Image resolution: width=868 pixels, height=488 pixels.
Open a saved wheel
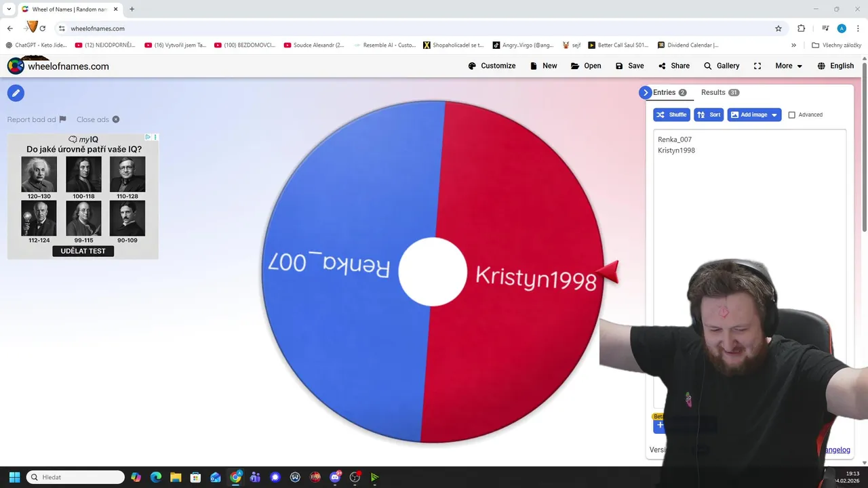tap(586, 66)
